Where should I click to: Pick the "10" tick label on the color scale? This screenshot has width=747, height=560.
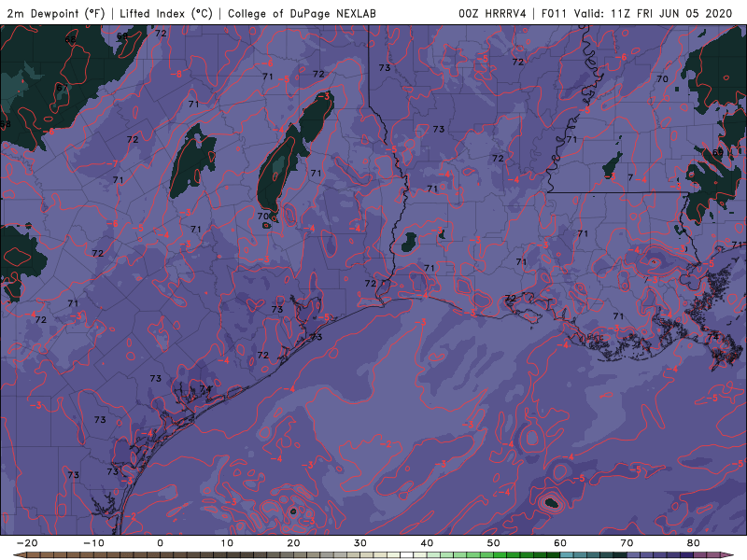pos(227,543)
